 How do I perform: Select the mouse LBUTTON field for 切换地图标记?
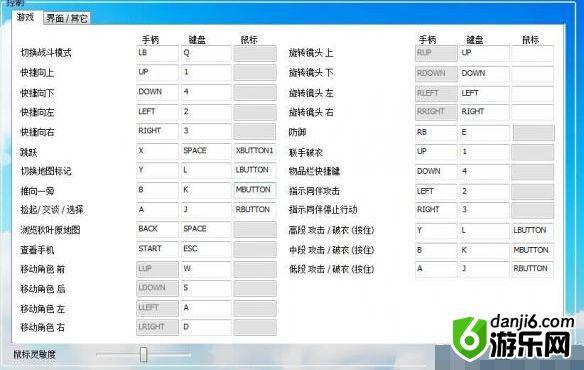(x=255, y=171)
